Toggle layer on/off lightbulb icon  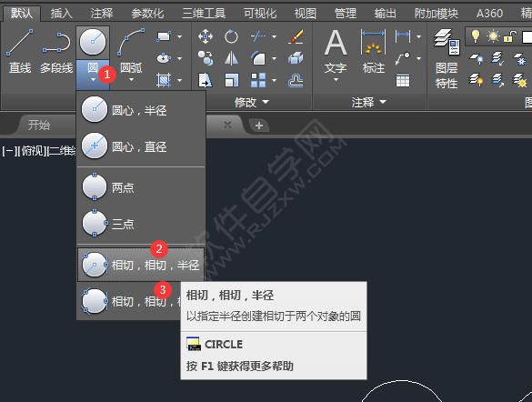click(476, 36)
